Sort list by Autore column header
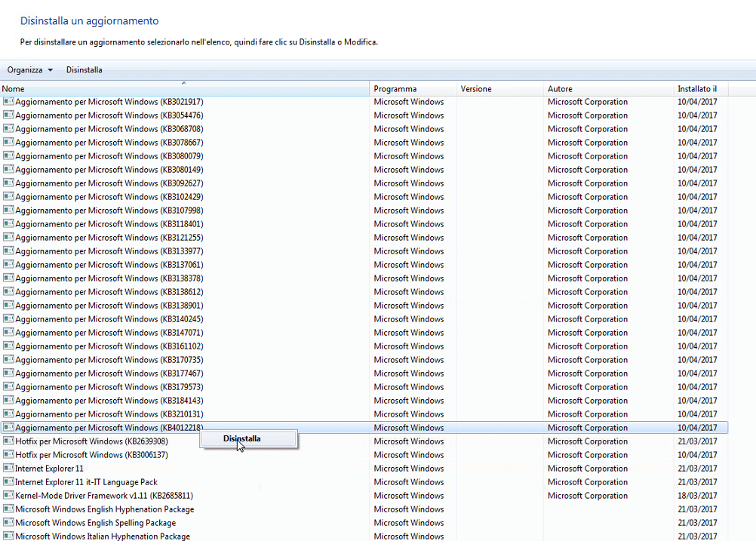 (x=608, y=89)
